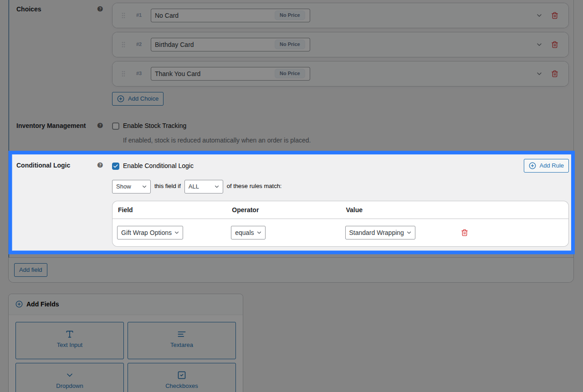Add a Textarea field

click(182, 341)
